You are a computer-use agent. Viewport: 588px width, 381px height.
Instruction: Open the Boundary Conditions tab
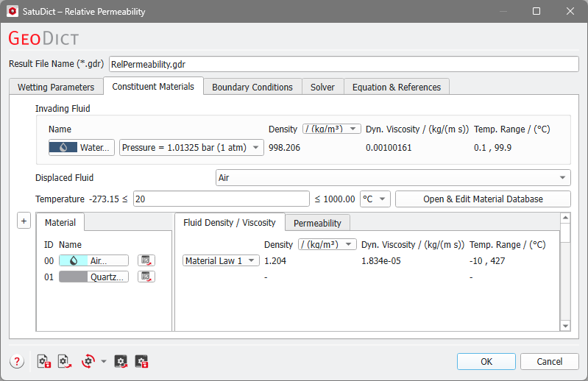click(x=252, y=87)
